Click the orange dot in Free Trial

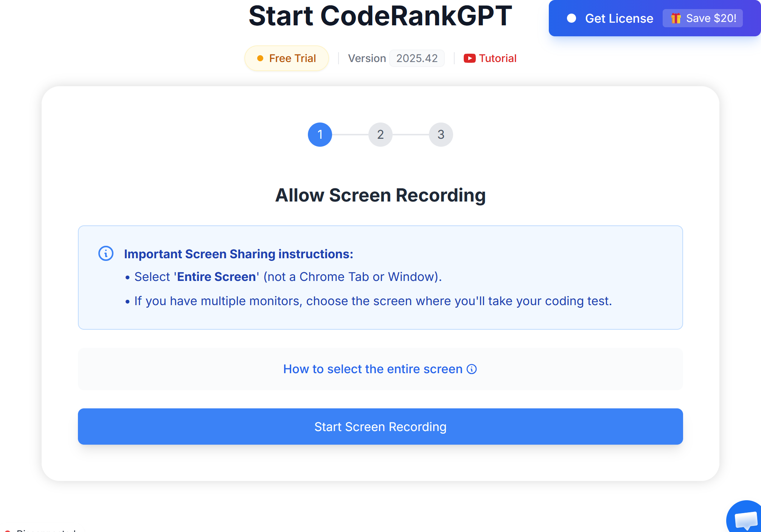pos(260,58)
